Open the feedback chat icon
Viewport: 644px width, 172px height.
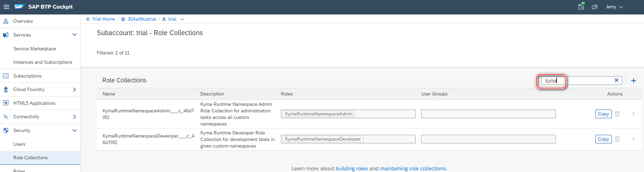tap(595, 7)
